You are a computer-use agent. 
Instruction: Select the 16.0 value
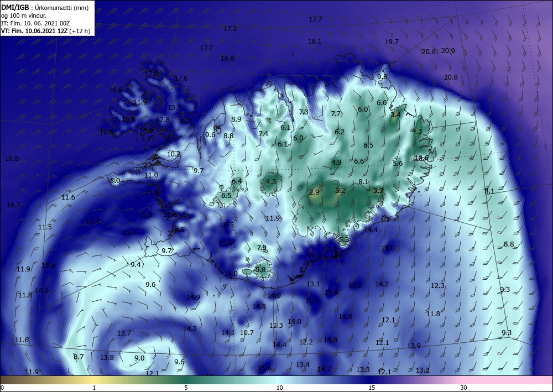(x=314, y=255)
